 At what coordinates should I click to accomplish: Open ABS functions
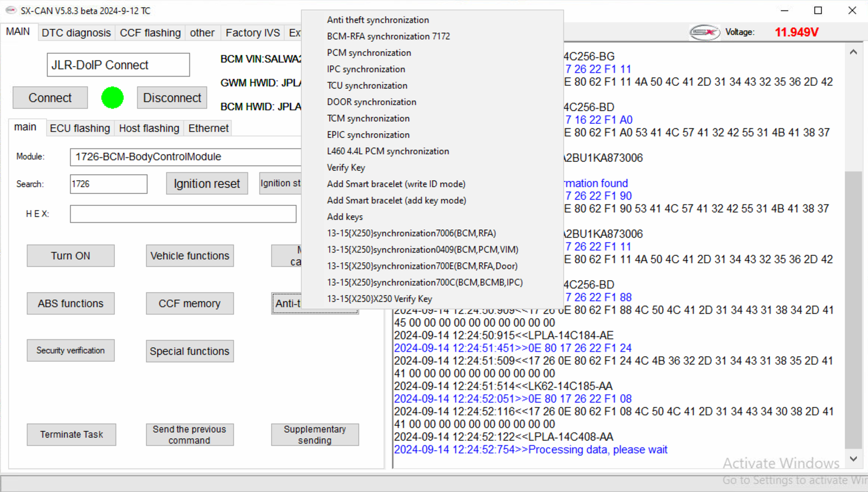point(71,304)
